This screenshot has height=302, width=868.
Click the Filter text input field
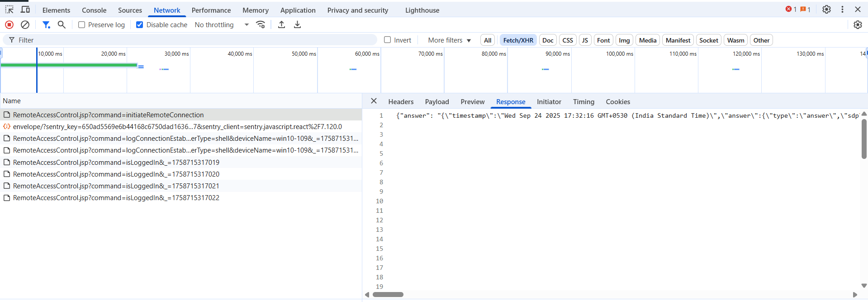pyautogui.click(x=194, y=40)
